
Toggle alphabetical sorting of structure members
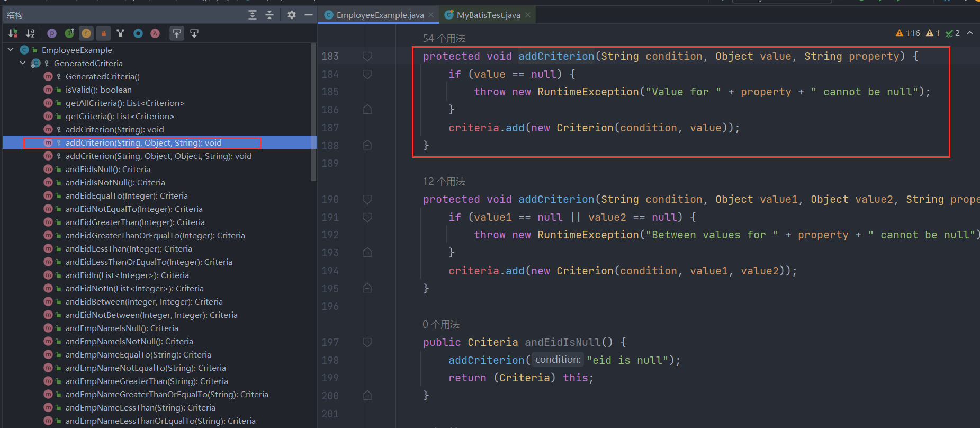tap(31, 33)
